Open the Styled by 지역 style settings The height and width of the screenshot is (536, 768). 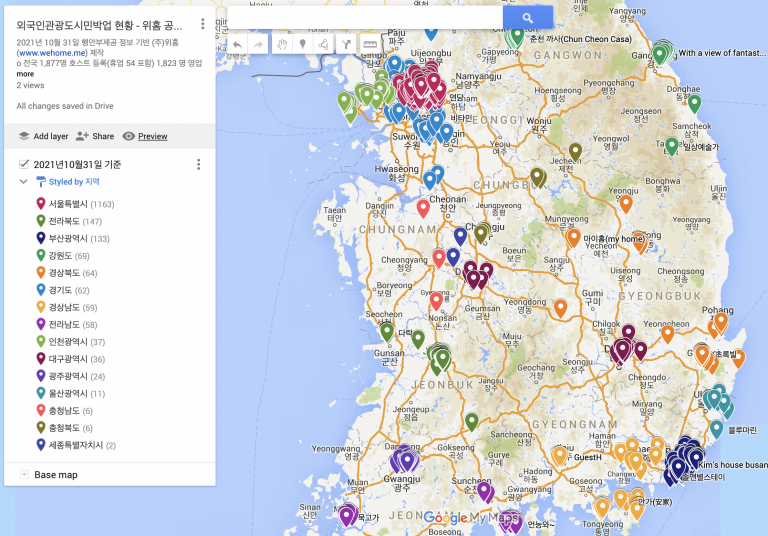click(73, 182)
